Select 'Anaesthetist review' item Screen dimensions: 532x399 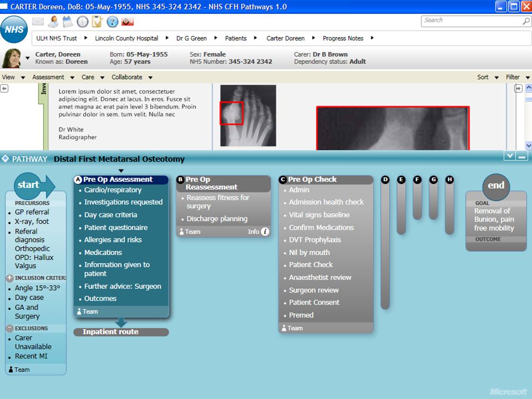coord(320,278)
